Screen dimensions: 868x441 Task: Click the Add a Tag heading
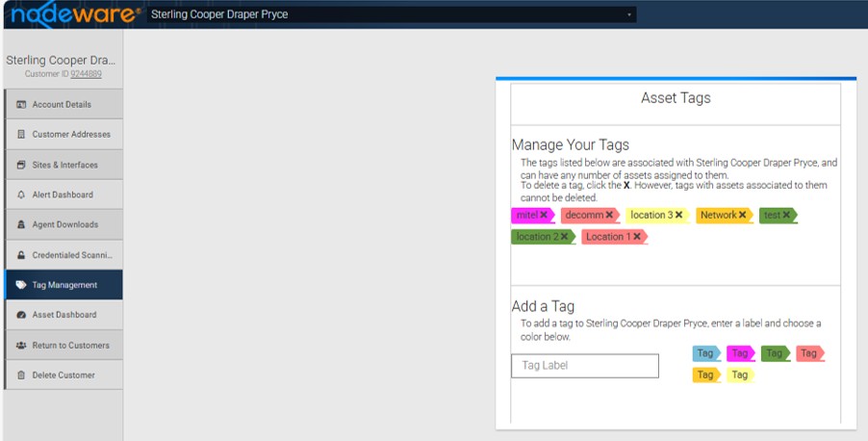[543, 306]
